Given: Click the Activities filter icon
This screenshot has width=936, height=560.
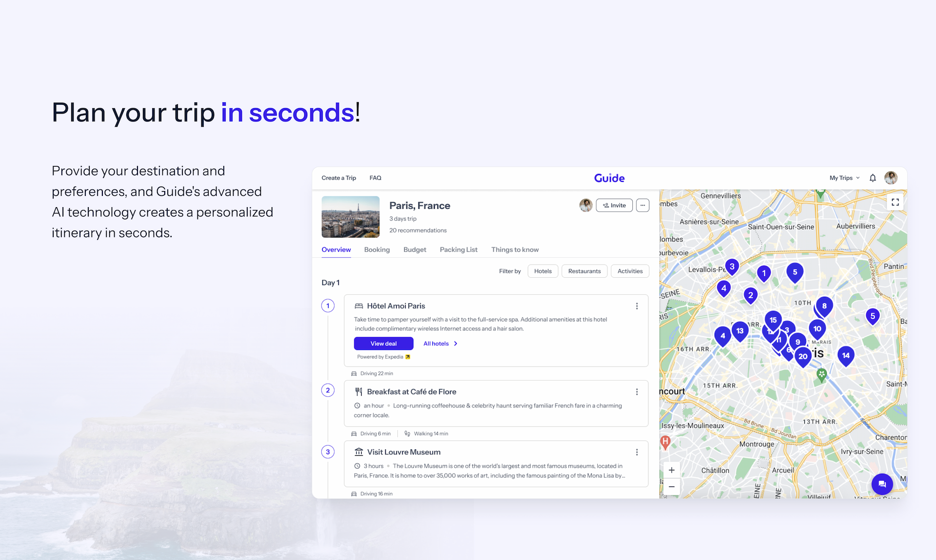Looking at the screenshot, I should tap(629, 270).
